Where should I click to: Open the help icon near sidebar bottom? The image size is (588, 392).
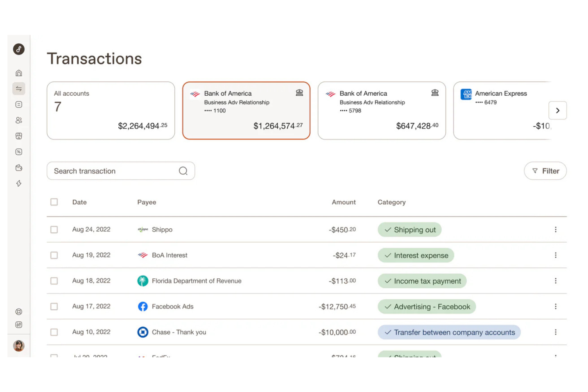19,311
